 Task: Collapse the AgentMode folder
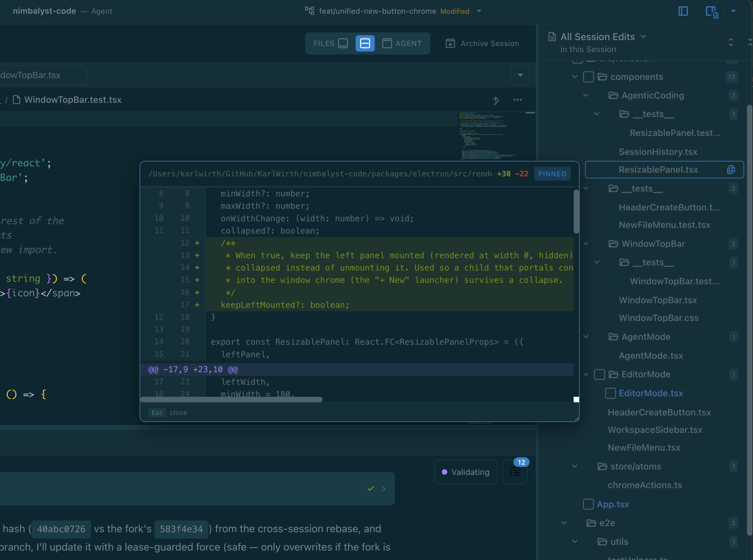[x=586, y=337]
